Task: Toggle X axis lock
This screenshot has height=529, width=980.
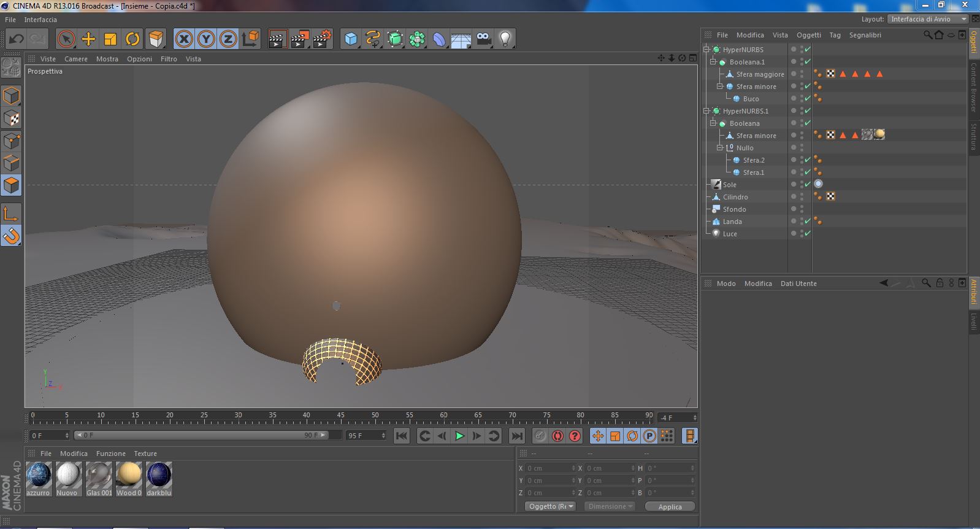Action: pyautogui.click(x=184, y=39)
